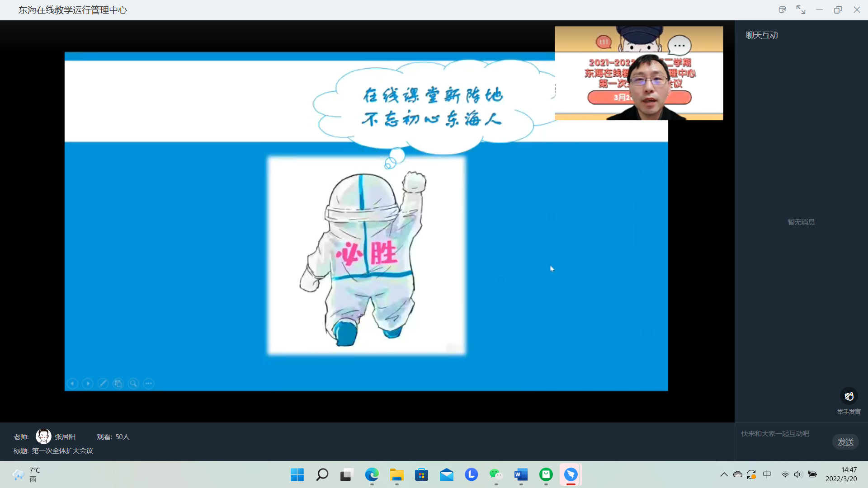Click the raise hand (举手发言) icon
Screen dimensions: 868x488
click(x=849, y=396)
